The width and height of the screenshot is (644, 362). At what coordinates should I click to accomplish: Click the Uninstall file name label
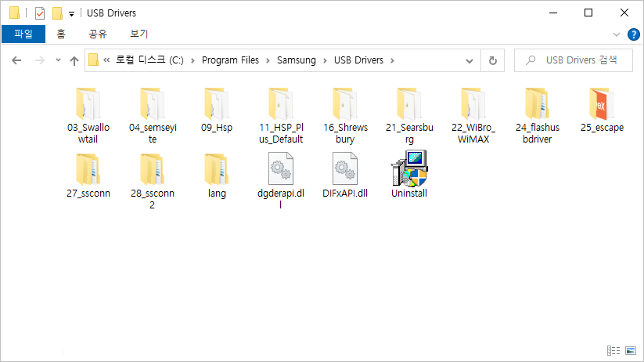point(409,194)
